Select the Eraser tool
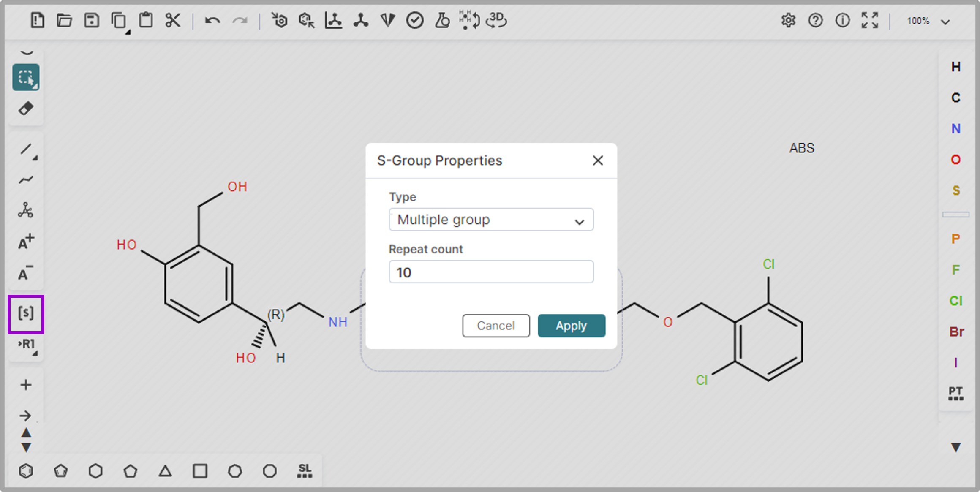The width and height of the screenshot is (980, 492). [x=26, y=109]
